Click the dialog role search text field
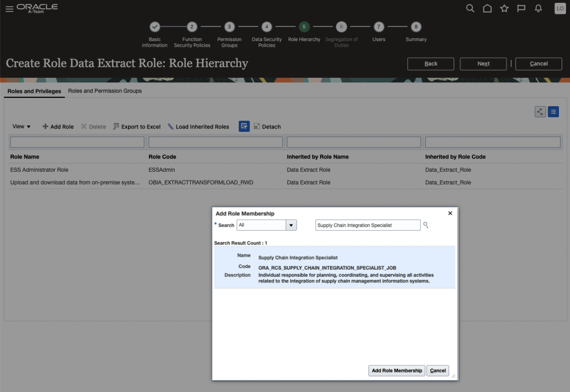The image size is (570, 392). coord(368,225)
